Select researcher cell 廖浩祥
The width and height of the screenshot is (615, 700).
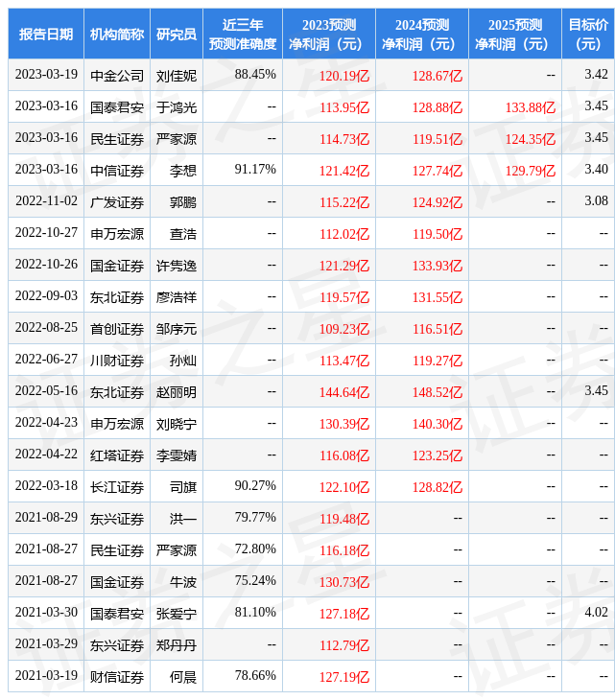177,297
